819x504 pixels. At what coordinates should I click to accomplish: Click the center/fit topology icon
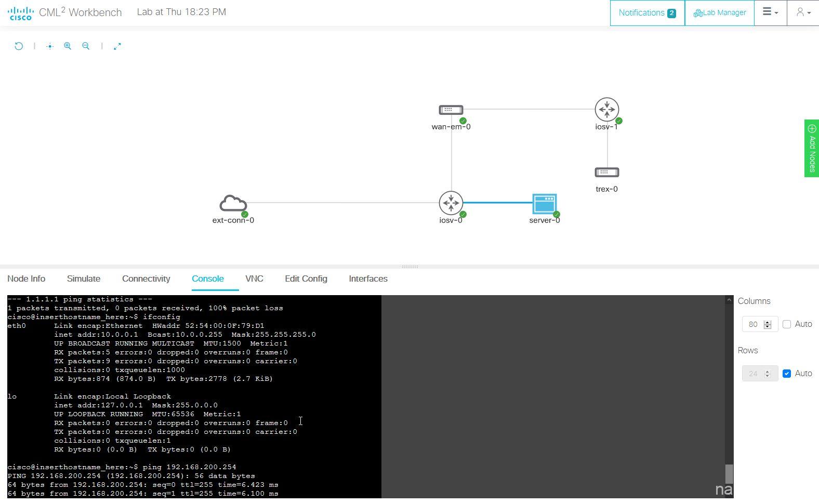(x=50, y=46)
